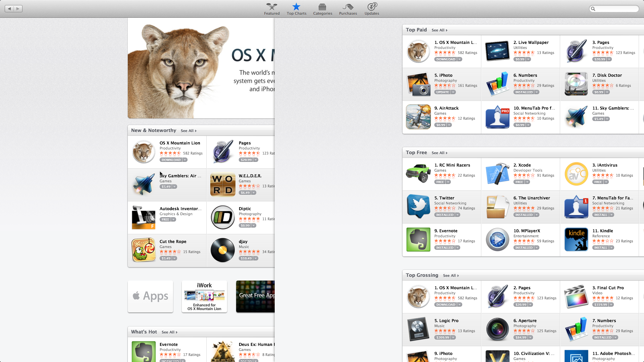Open the Xcode hammer icon
Viewport: 644px width, 362px height.
pyautogui.click(x=497, y=174)
